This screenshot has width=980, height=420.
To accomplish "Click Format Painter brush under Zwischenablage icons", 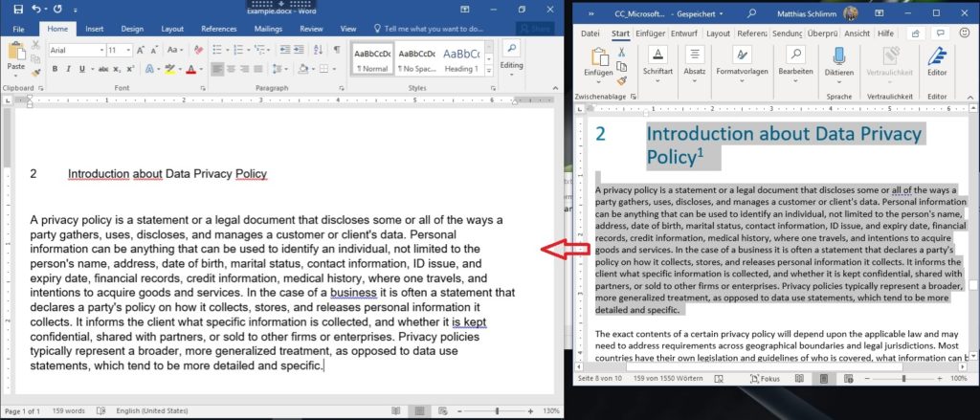I will [x=621, y=80].
